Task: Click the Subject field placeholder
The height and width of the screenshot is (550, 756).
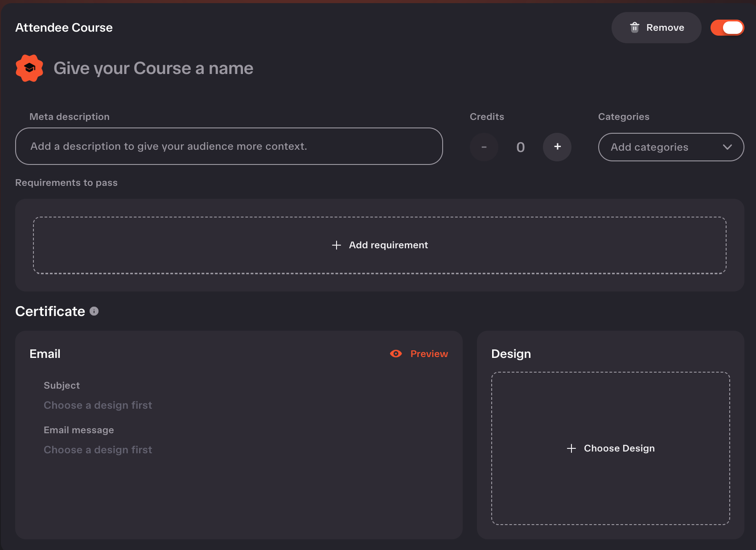Action: point(98,405)
